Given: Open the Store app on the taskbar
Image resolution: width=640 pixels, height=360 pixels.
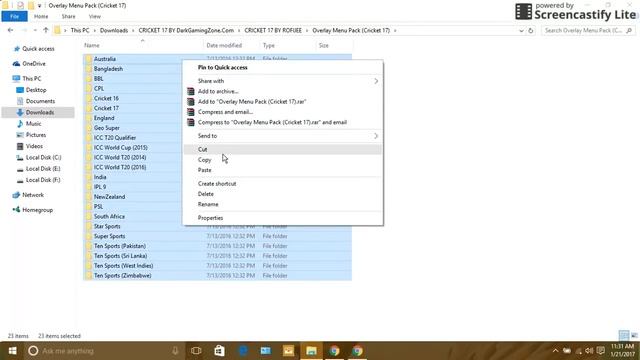Looking at the screenshot, I should tap(219, 351).
